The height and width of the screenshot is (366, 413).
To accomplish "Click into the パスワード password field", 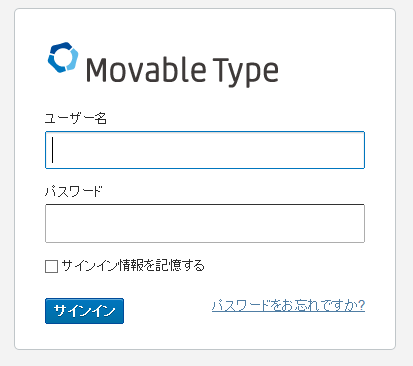I will tap(205, 223).
